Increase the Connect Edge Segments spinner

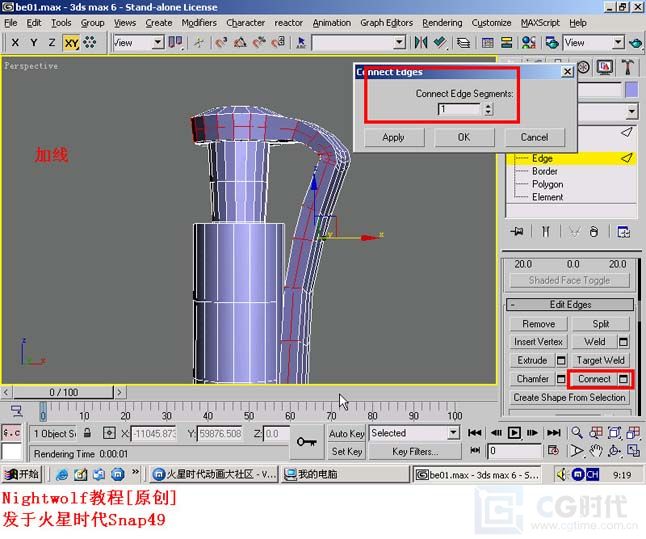(488, 106)
